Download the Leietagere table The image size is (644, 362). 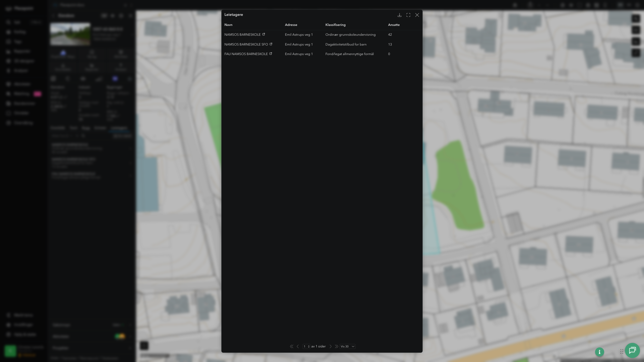399,15
